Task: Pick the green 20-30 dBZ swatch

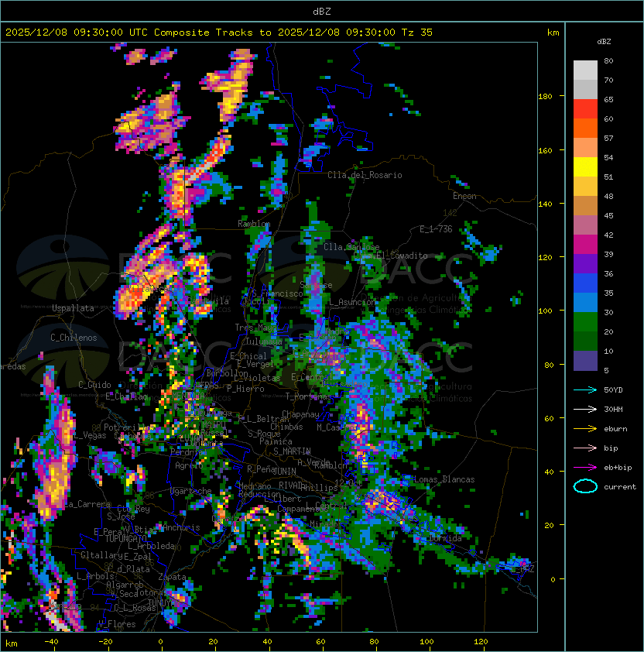Action: click(585, 322)
